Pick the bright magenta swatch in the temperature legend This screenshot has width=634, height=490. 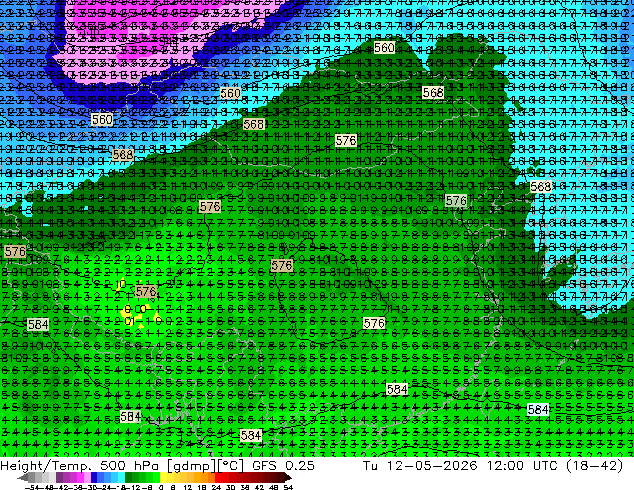(80, 478)
